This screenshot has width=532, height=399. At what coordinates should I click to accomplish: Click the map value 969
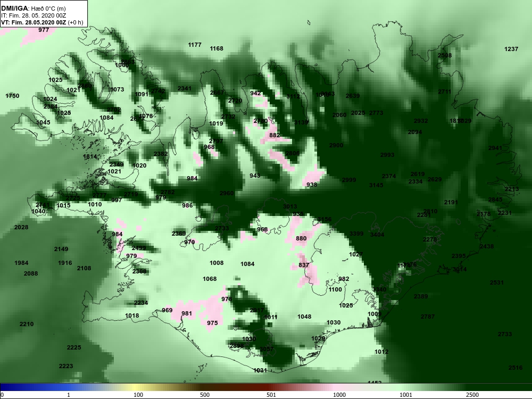167,311
